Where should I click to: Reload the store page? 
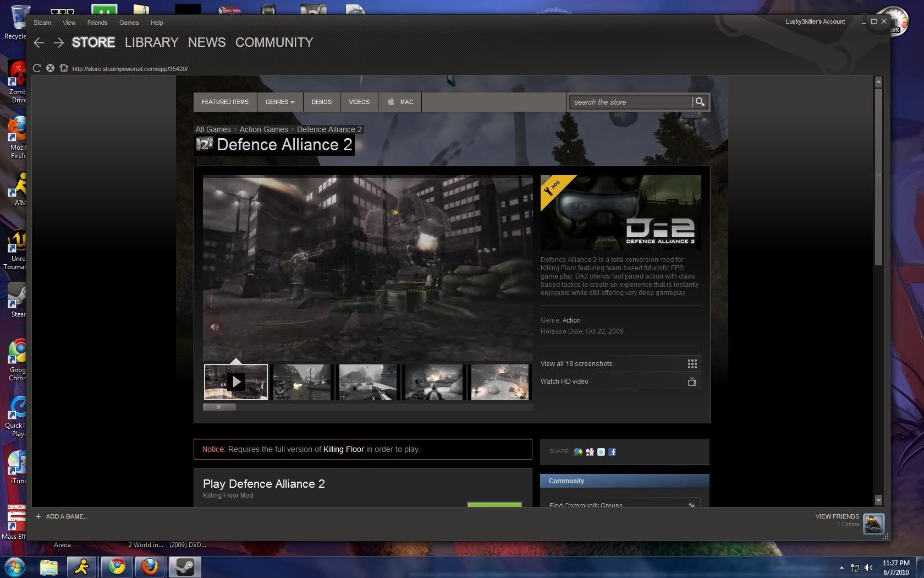pyautogui.click(x=37, y=68)
